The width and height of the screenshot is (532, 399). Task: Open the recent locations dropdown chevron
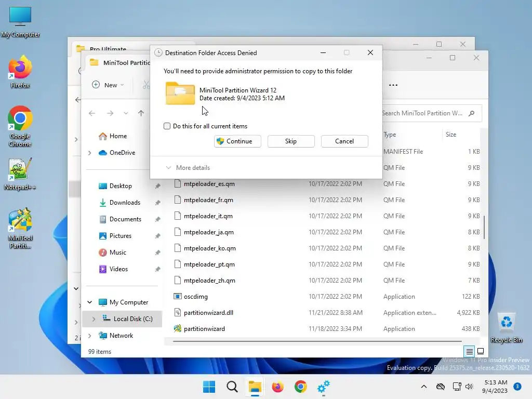[126, 113]
